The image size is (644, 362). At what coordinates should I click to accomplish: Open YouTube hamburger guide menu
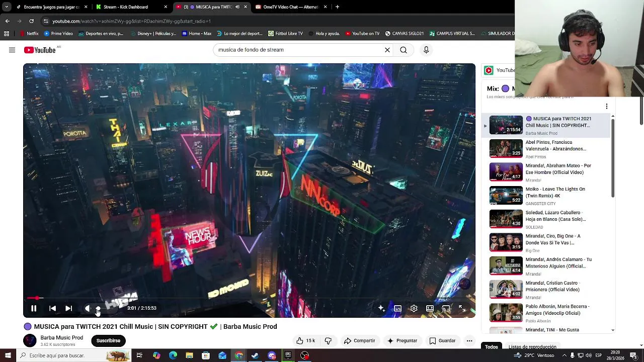pyautogui.click(x=12, y=50)
